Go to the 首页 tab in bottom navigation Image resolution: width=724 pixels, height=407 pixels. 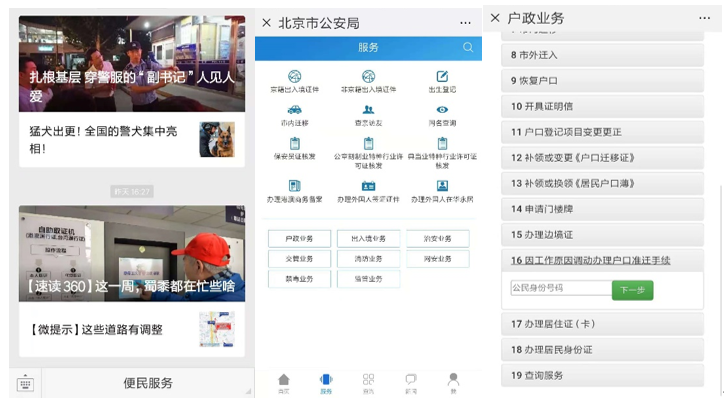click(284, 383)
